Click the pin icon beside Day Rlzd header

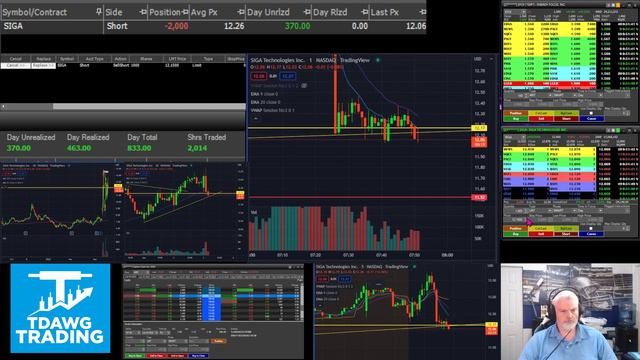pyautogui.click(x=364, y=12)
